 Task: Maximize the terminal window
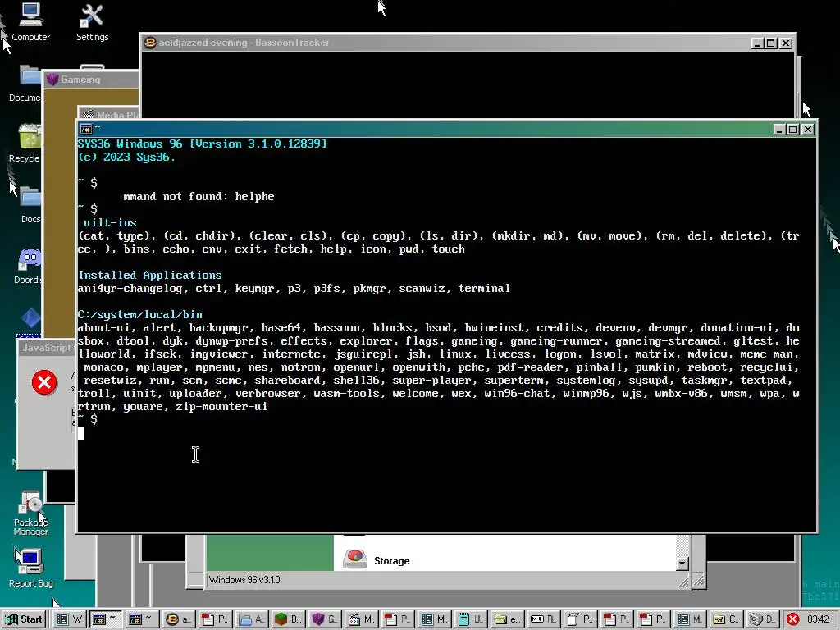(793, 129)
